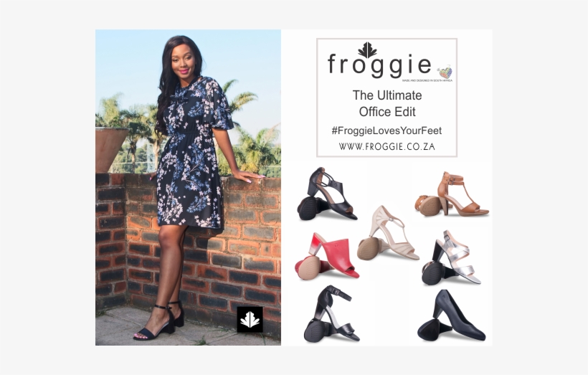Click the terracotta plant pot on the wall
Screen dimensions: 588x375
tap(110, 150)
